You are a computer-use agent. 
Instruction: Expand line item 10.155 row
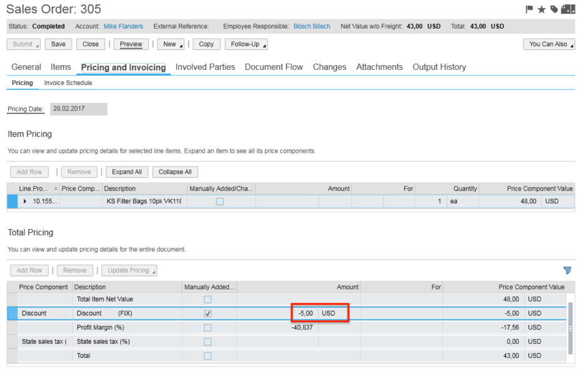click(25, 201)
